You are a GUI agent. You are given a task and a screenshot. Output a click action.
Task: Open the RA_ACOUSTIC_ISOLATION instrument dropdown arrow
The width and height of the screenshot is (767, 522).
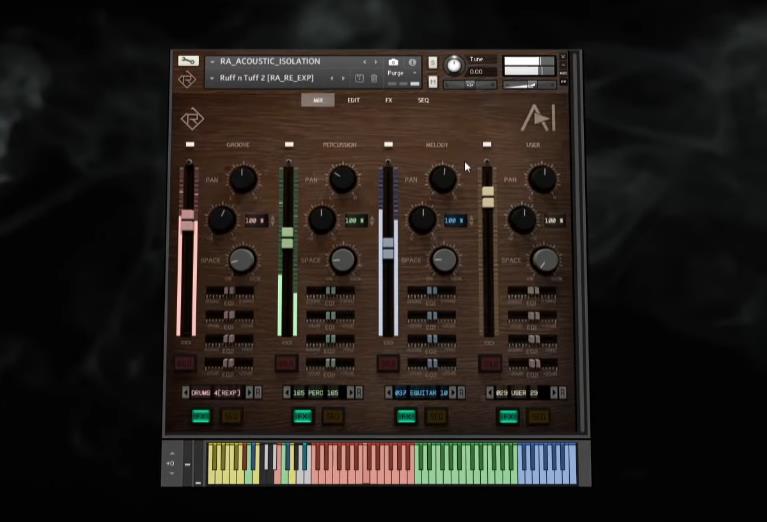point(212,62)
